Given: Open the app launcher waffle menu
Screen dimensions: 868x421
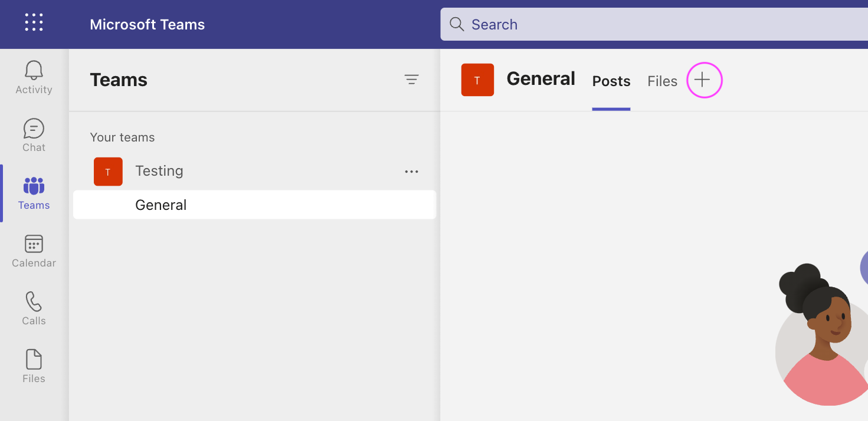Looking at the screenshot, I should click(x=34, y=22).
